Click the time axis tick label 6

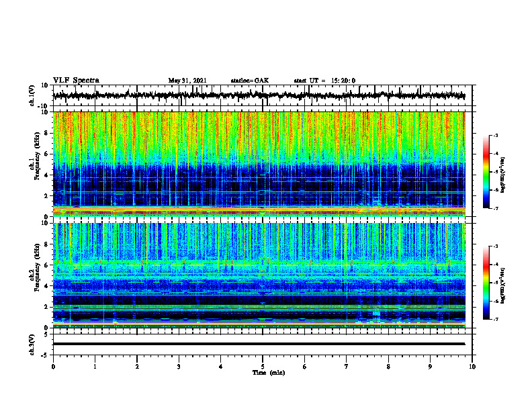305,367
